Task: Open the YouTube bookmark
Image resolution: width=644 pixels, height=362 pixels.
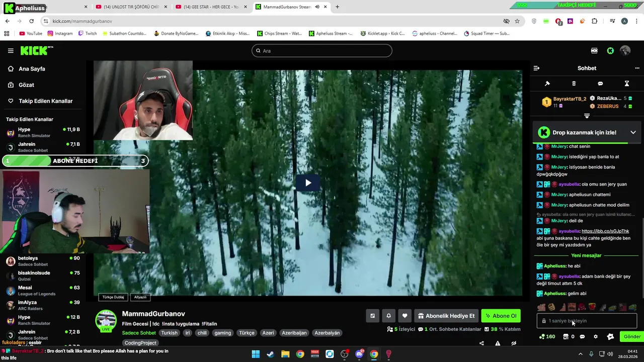Action: click(x=31, y=34)
